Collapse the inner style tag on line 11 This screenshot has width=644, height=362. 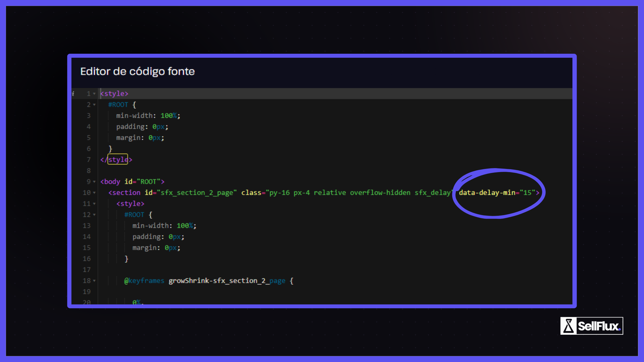pyautogui.click(x=94, y=203)
